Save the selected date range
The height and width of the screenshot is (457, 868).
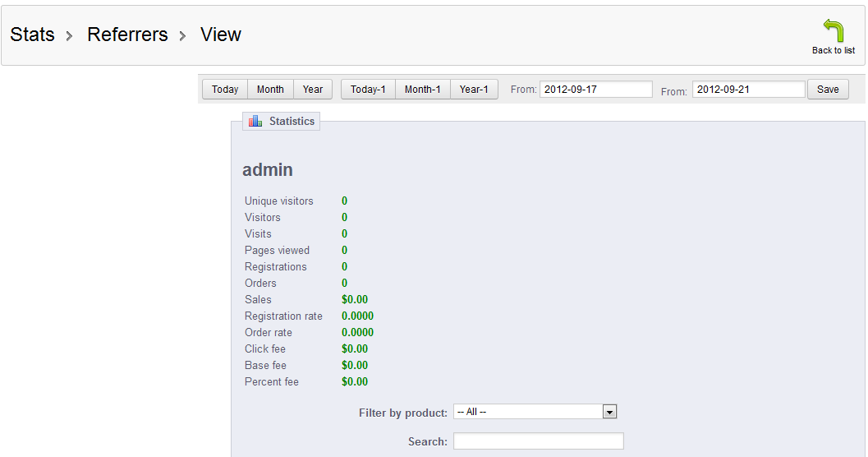(828, 90)
